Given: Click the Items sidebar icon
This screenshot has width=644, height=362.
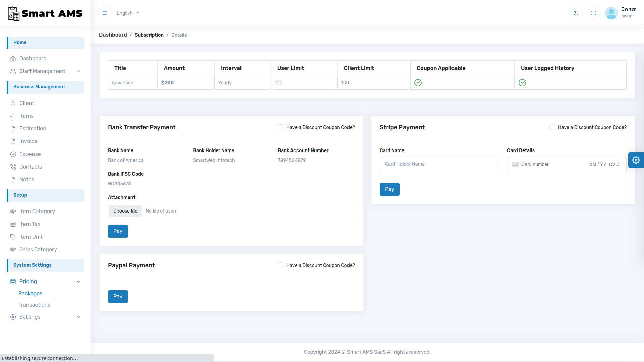Looking at the screenshot, I should (13, 116).
